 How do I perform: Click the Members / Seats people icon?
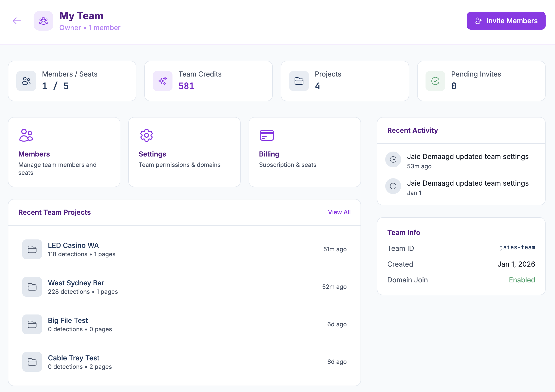(x=26, y=81)
